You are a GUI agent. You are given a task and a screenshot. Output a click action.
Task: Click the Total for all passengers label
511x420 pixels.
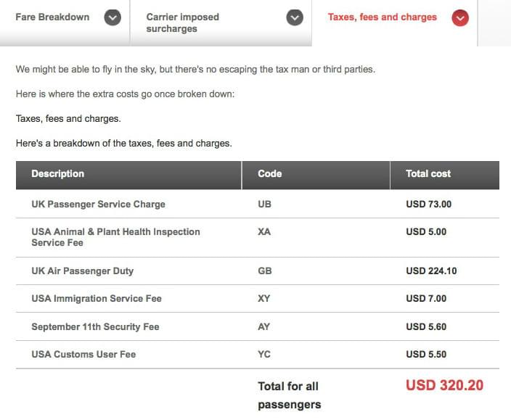click(290, 395)
